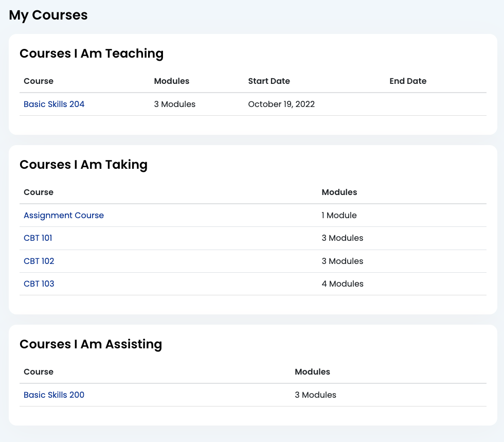Click Course header in Assisting table
The width and height of the screenshot is (504, 442).
tap(39, 372)
